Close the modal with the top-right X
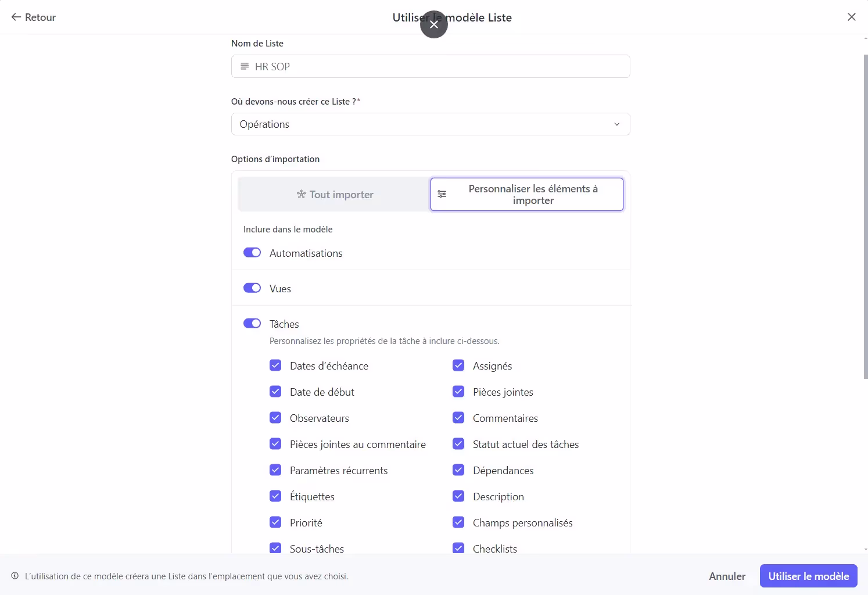The height and width of the screenshot is (595, 868). click(851, 17)
